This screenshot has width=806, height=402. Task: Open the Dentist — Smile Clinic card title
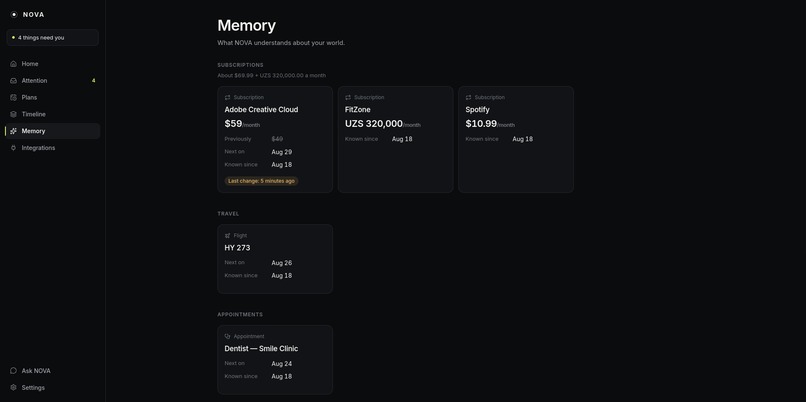click(x=261, y=349)
